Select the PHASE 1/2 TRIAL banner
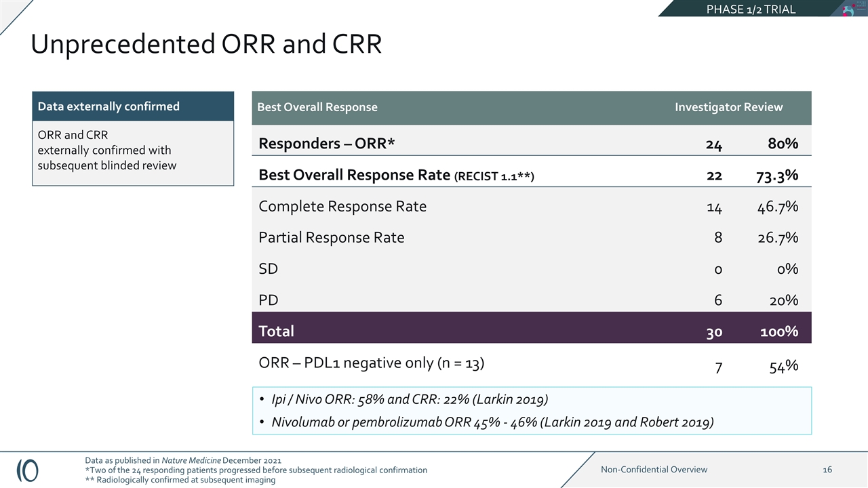 (x=750, y=9)
